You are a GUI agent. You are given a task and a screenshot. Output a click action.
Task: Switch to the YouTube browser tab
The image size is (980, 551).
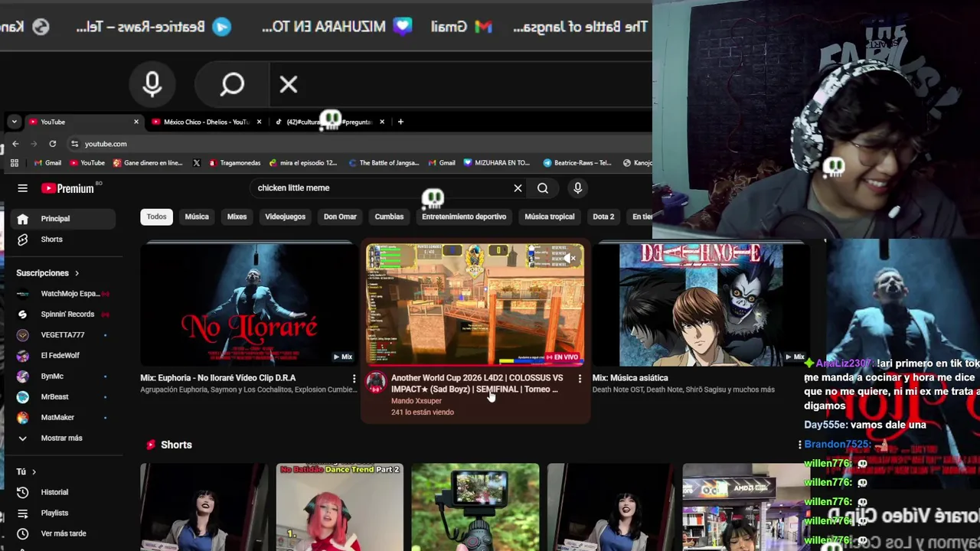[83, 122]
